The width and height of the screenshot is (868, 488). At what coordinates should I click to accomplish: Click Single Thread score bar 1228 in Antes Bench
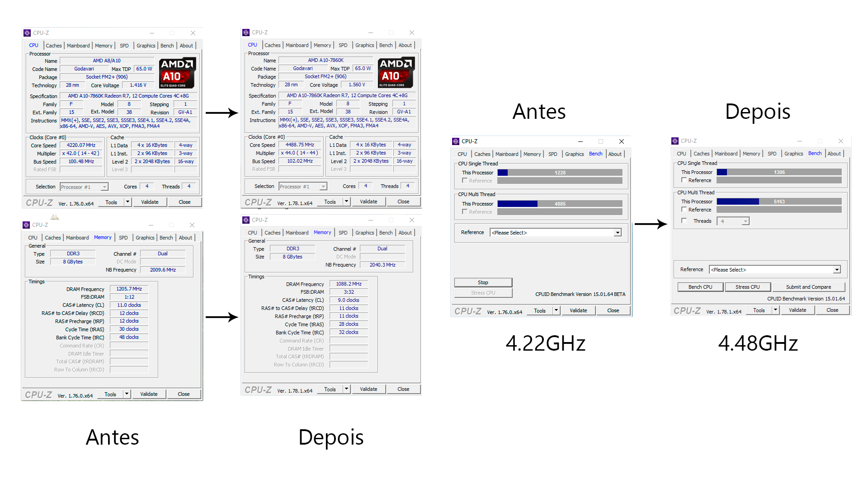pyautogui.click(x=560, y=173)
